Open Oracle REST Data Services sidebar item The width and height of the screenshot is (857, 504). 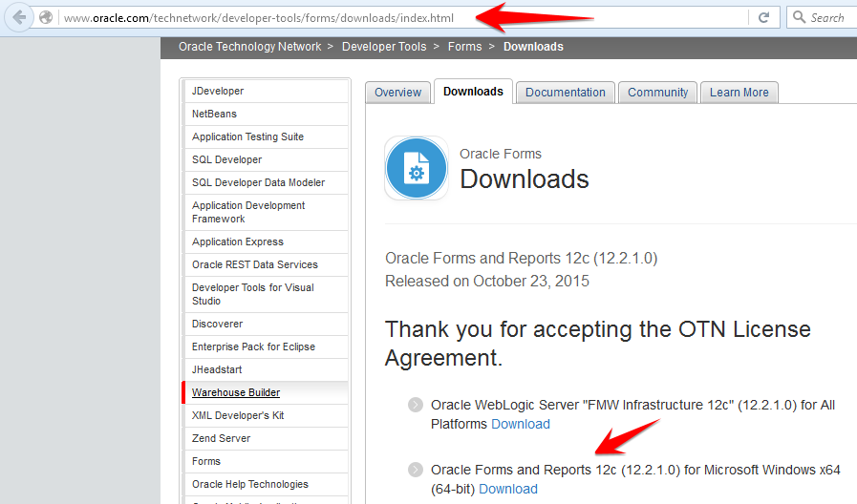pyautogui.click(x=267, y=264)
